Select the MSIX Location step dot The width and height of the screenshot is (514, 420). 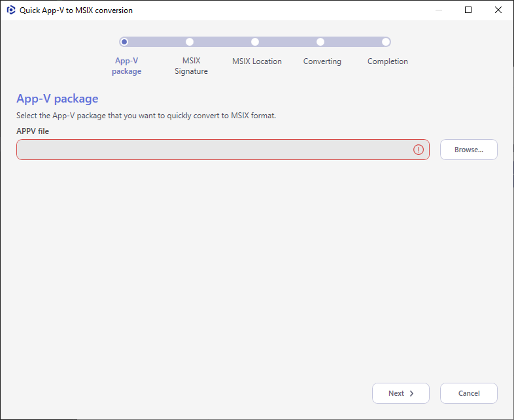tap(255, 42)
